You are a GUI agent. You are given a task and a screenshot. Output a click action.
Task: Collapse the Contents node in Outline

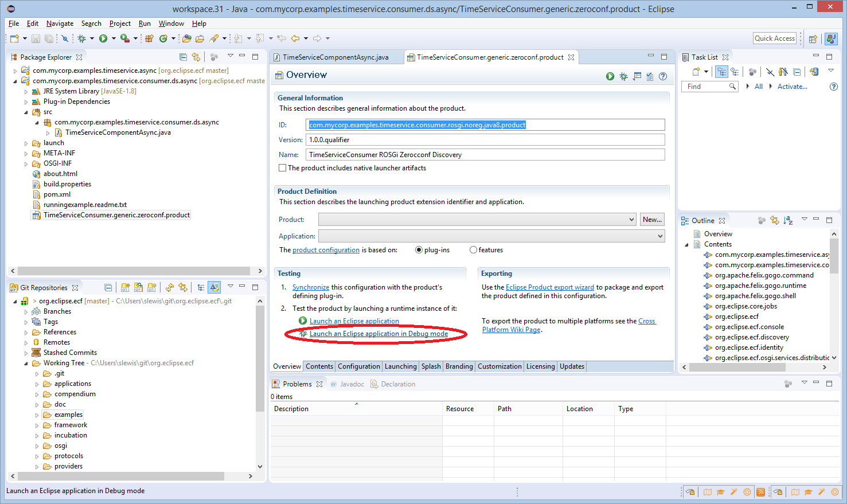pyautogui.click(x=686, y=244)
